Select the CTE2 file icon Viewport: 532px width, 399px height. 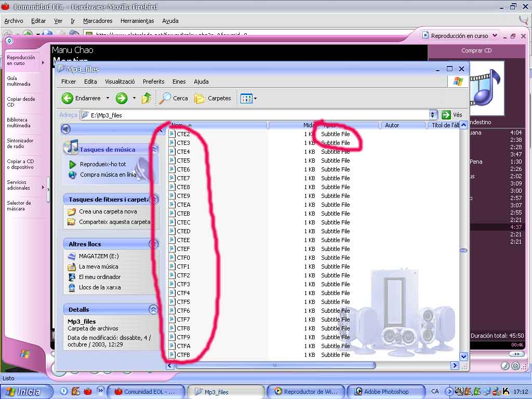point(172,134)
